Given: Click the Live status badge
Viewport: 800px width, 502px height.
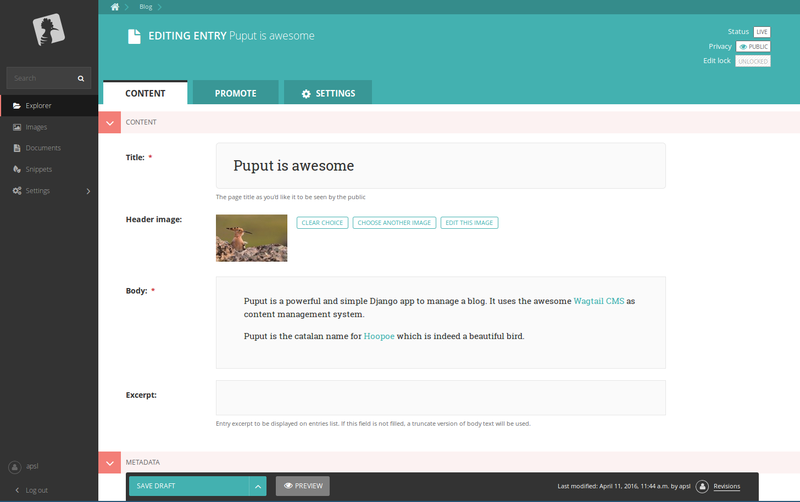Looking at the screenshot, I should [762, 32].
